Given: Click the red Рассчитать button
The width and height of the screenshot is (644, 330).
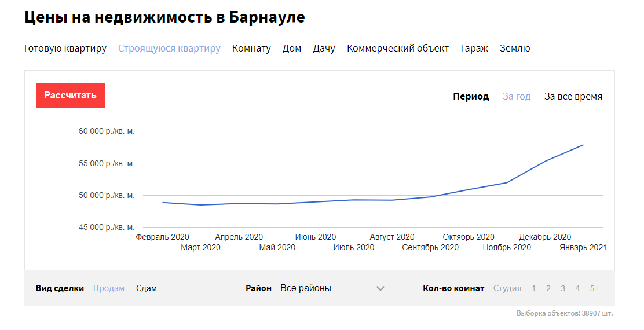Looking at the screenshot, I should [x=71, y=96].
